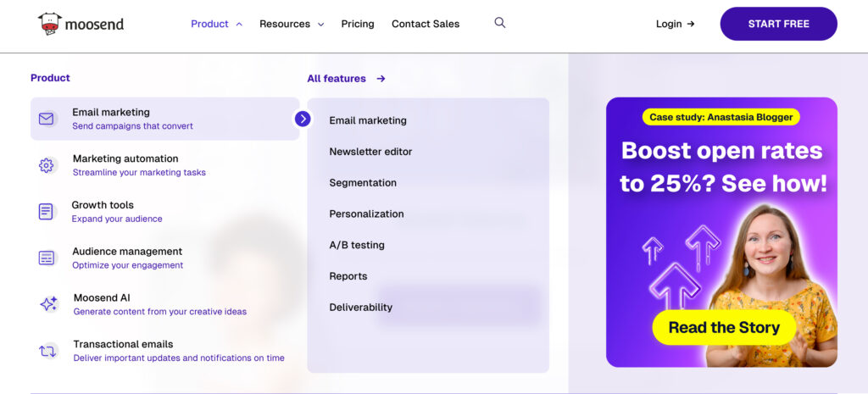Open A/B testing feature

357,245
